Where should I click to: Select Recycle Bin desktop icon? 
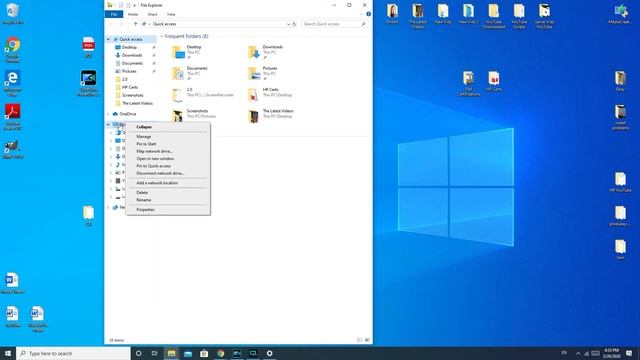coord(13,13)
